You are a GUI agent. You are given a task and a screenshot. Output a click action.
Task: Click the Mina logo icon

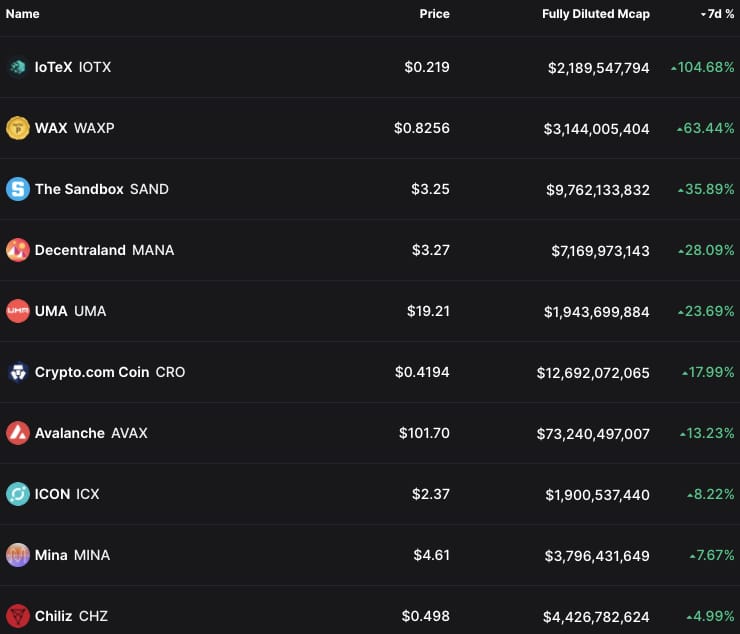click(17, 555)
